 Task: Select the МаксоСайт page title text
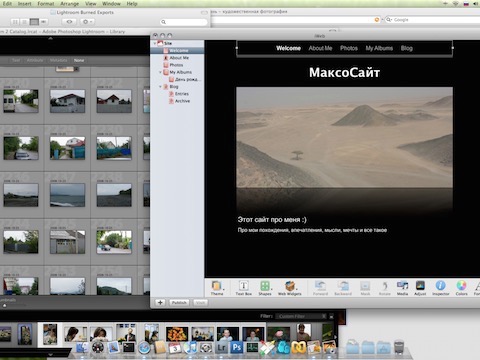pos(344,72)
